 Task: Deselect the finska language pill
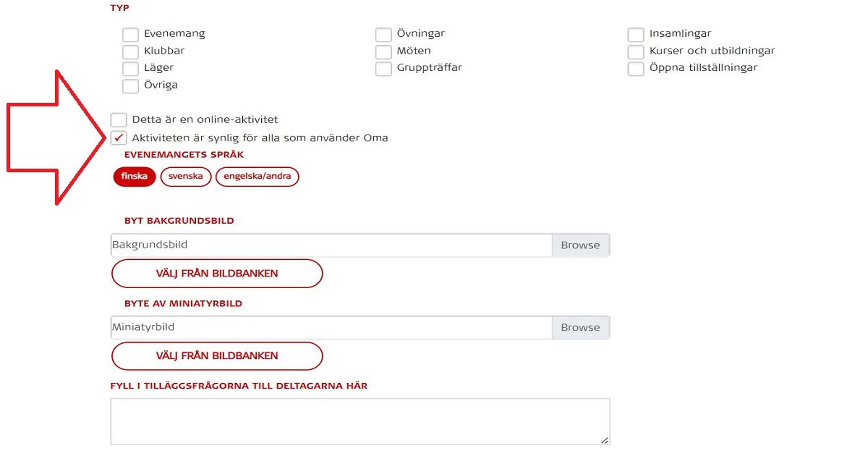(134, 176)
